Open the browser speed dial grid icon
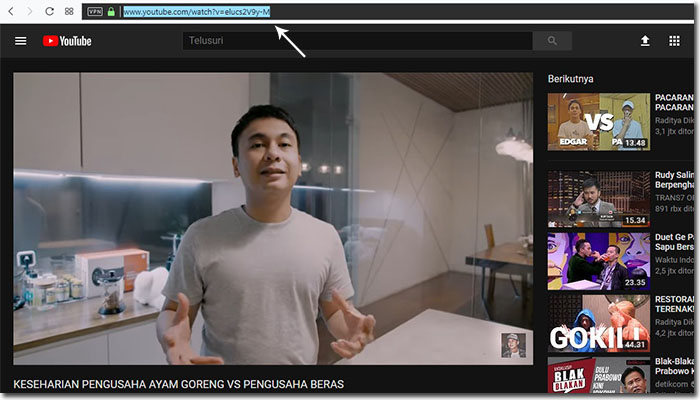The image size is (700, 400). tap(69, 12)
